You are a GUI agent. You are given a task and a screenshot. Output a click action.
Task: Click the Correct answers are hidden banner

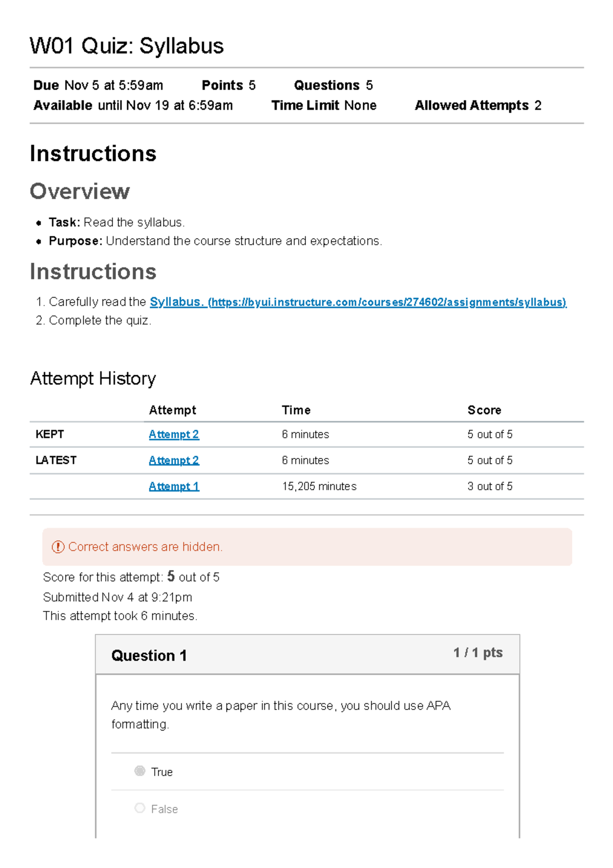[306, 547]
